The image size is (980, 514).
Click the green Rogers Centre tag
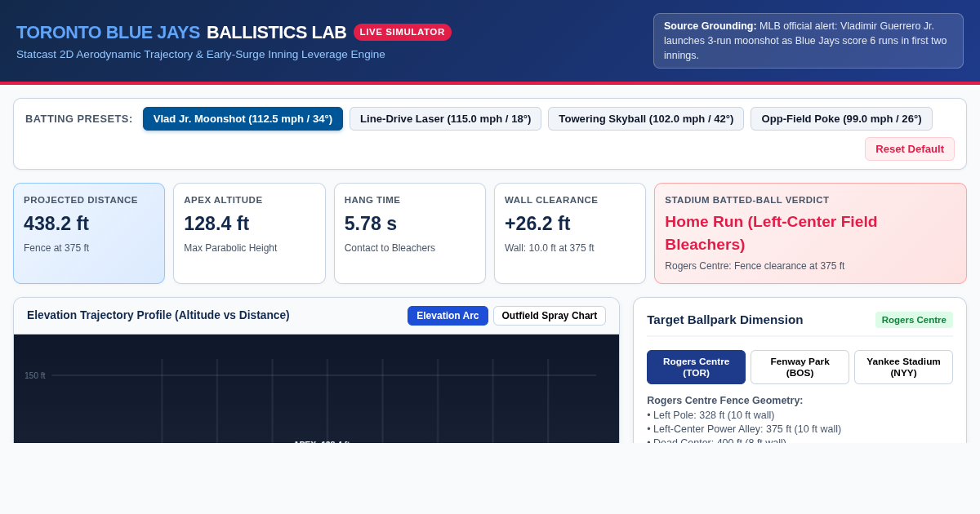coord(914,320)
